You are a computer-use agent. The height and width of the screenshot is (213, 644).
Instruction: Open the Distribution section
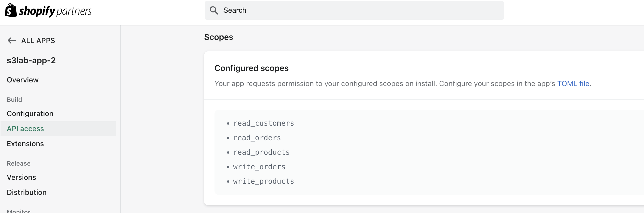[x=26, y=192]
